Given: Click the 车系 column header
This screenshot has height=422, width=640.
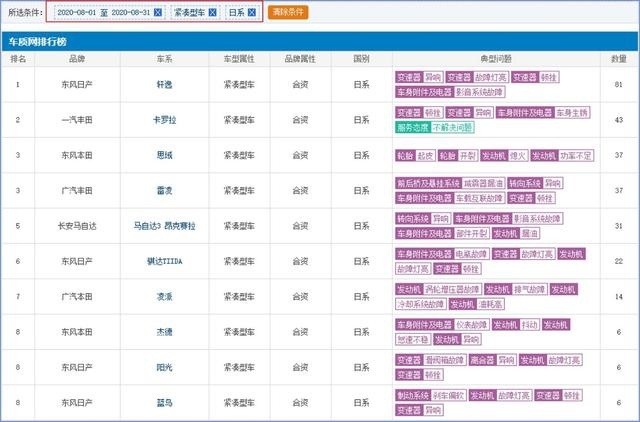Looking at the screenshot, I should coord(164,59).
